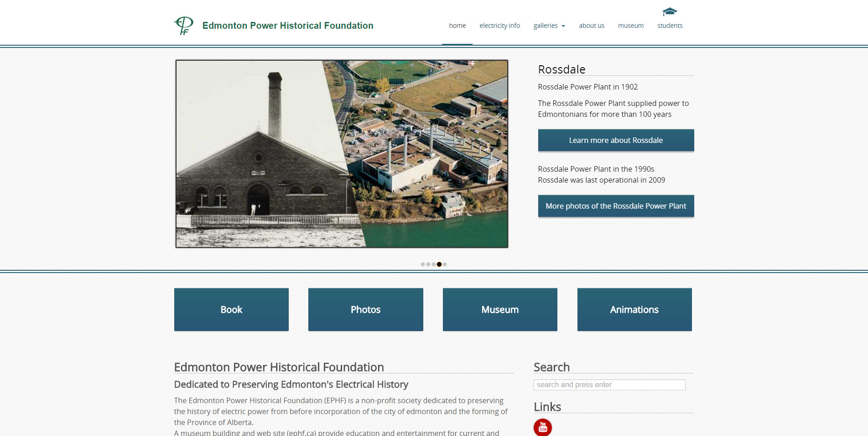The height and width of the screenshot is (436, 868).
Task: Click the EPHF logo icon
Action: click(x=184, y=26)
